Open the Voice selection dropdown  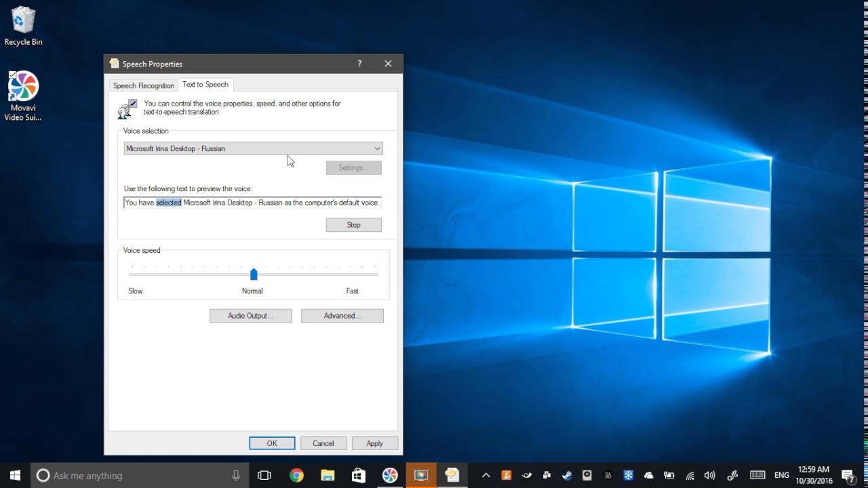point(253,148)
